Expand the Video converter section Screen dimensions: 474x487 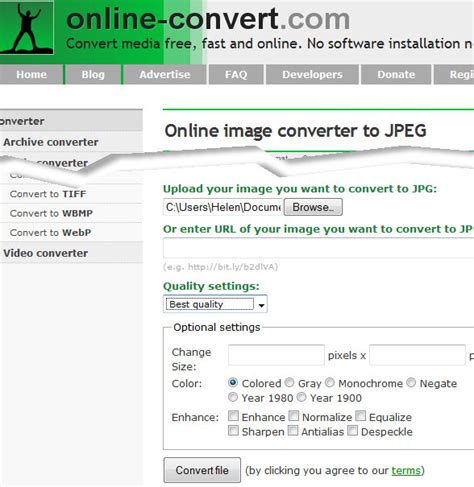click(x=71, y=253)
